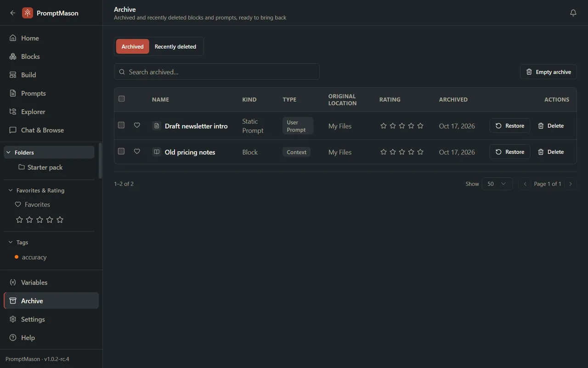Open Home in the sidebar
This screenshot has height=368, width=588.
click(x=51, y=38)
